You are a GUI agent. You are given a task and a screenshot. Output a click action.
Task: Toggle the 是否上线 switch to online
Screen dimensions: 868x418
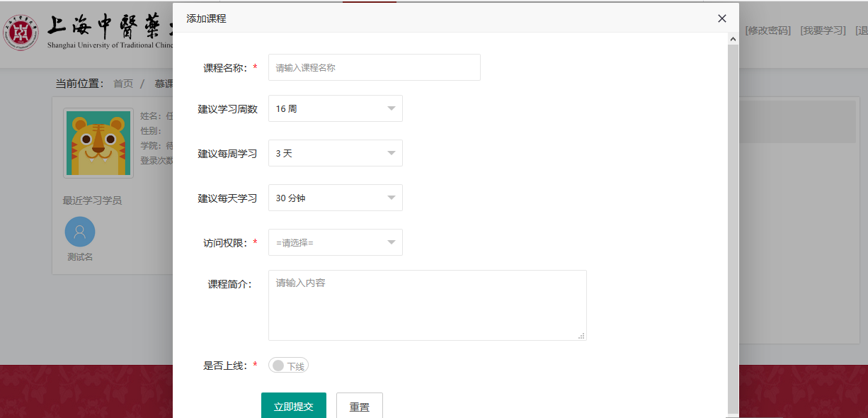tap(288, 366)
